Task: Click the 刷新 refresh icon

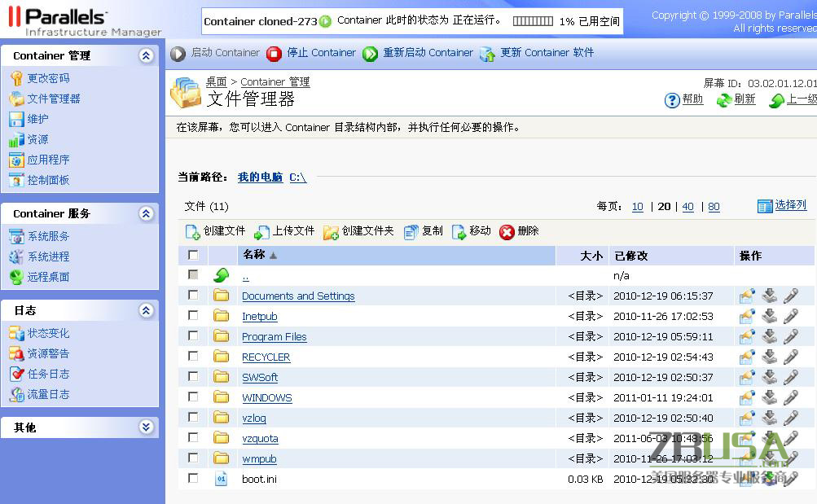Action: tap(724, 100)
